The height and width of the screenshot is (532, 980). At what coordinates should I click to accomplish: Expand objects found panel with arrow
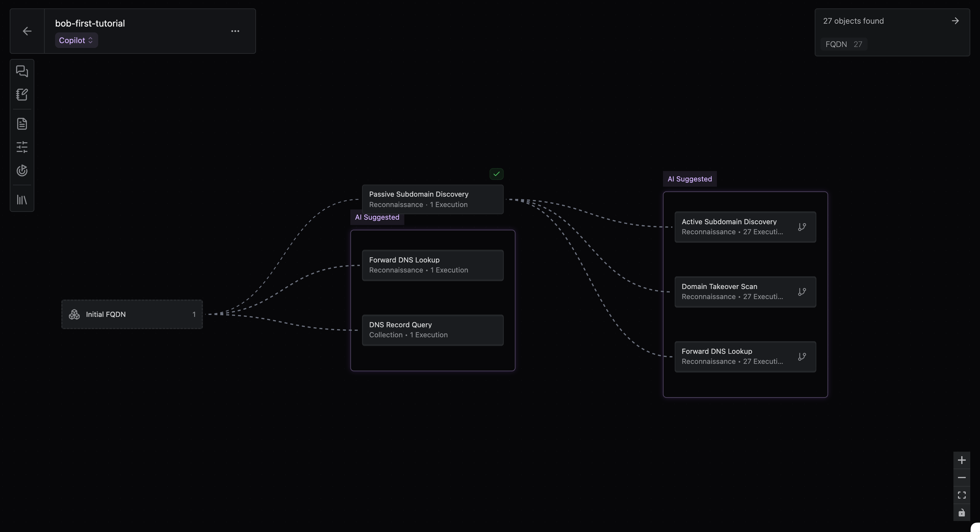955,21
